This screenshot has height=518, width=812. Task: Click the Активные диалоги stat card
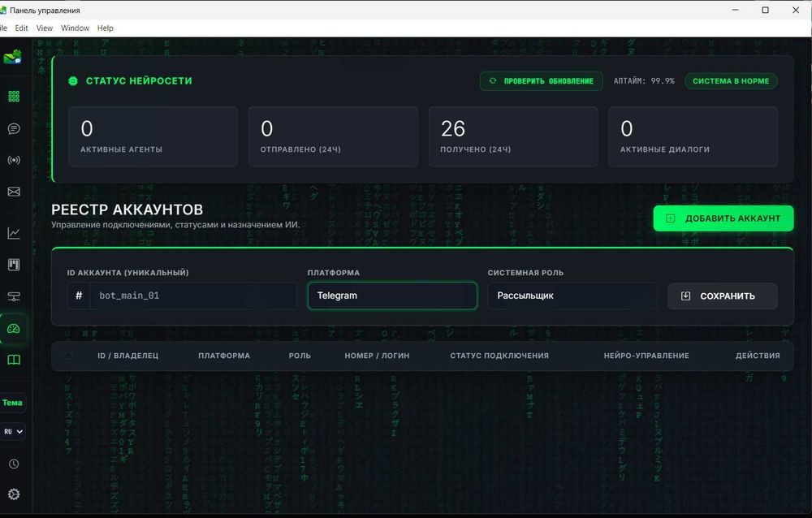coord(693,136)
